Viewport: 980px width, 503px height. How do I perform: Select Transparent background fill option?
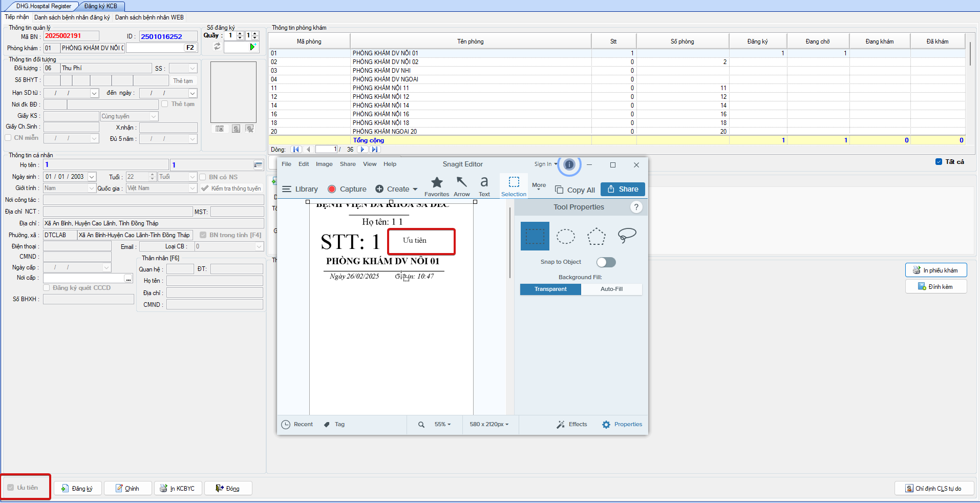pyautogui.click(x=550, y=289)
